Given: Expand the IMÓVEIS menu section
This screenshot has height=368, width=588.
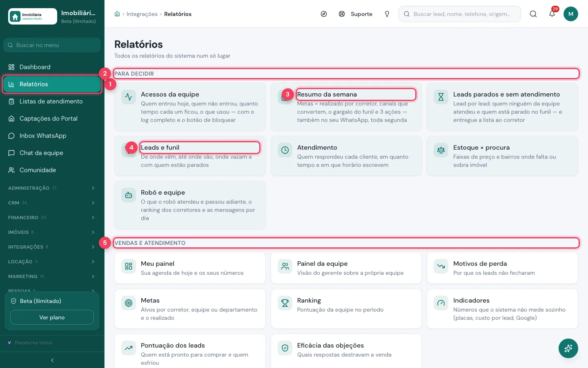Looking at the screenshot, I should pyautogui.click(x=52, y=232).
